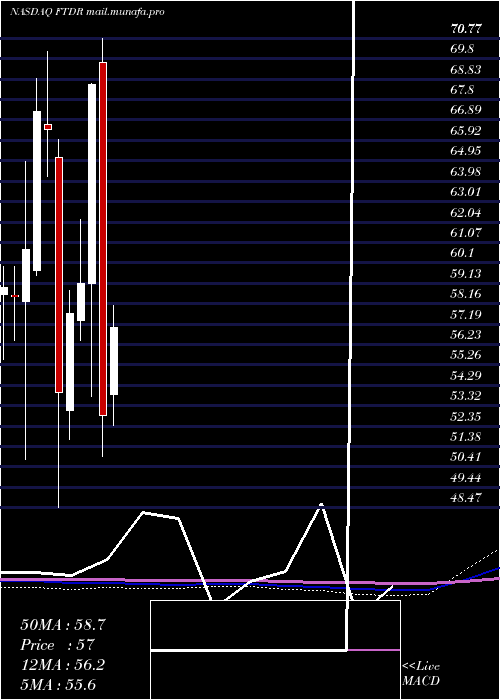
Task: Click the tallest red candlestick body
Action: point(103,239)
